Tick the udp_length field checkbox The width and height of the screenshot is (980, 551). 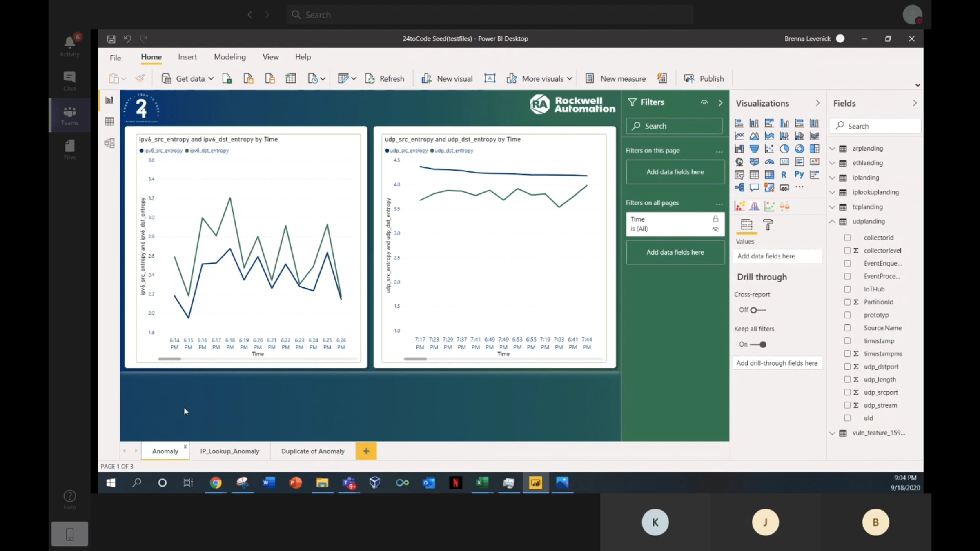[x=847, y=380]
